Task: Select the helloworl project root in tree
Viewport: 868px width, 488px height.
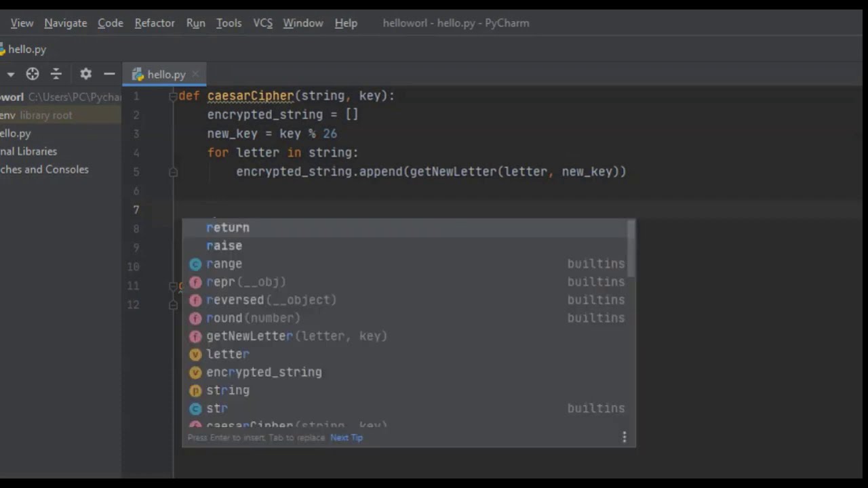Action: [x=61, y=97]
